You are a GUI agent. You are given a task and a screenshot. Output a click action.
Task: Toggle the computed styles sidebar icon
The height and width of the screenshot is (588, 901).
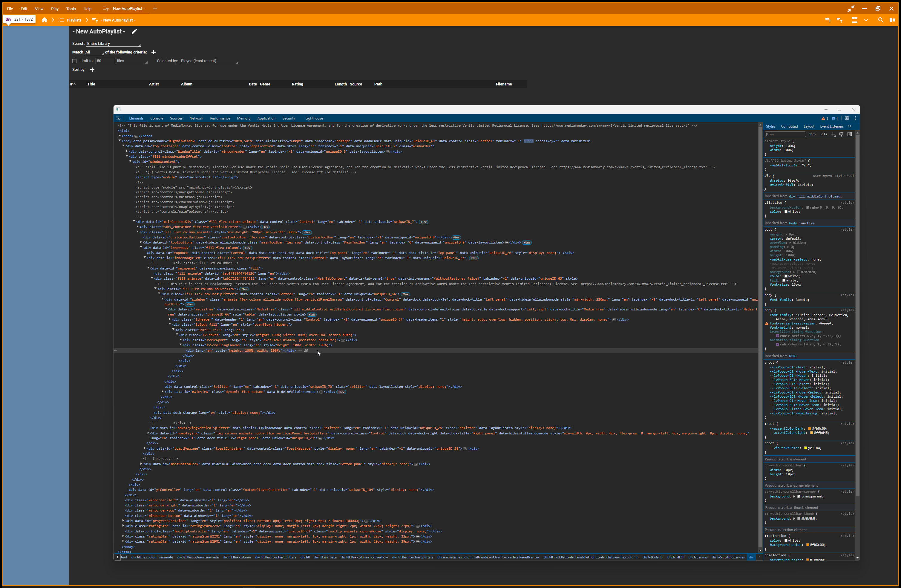tap(850, 134)
